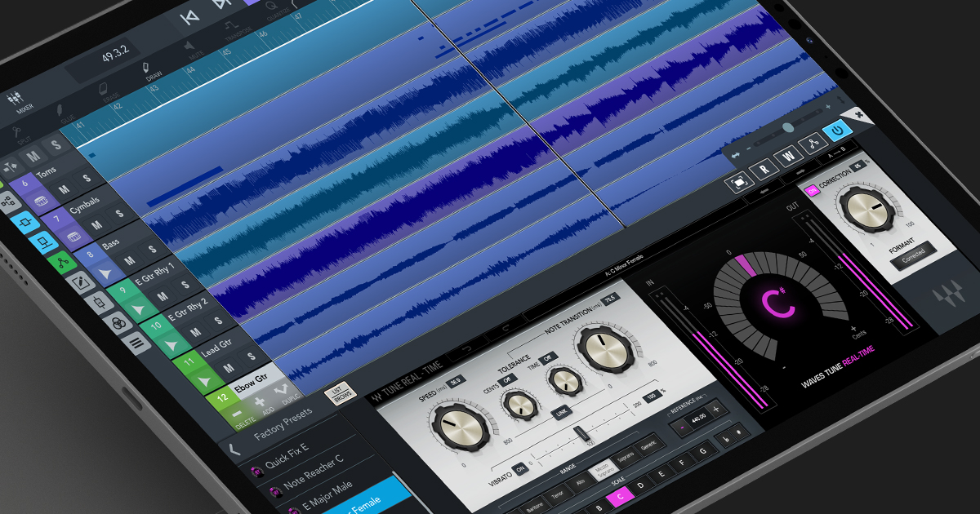Decrease reference pitch with minus button
This screenshot has width=980, height=514.
point(681,428)
